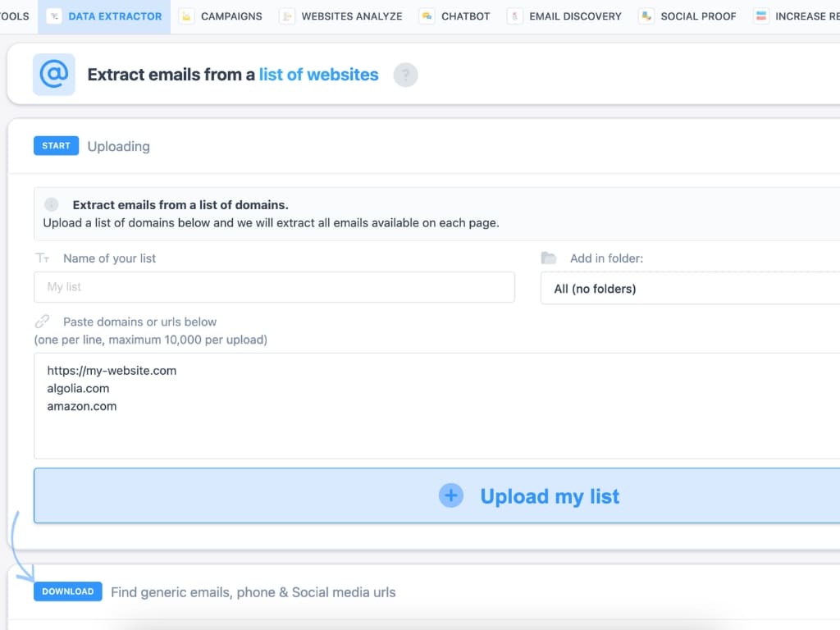Follow the 'list of websites' link
Viewport: 840px width, 630px height.
pos(318,75)
